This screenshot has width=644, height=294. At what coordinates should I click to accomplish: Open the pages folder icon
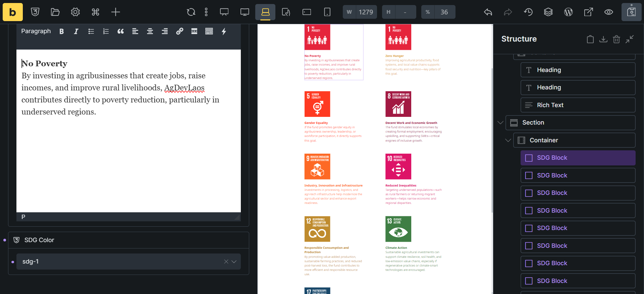pyautogui.click(x=55, y=12)
